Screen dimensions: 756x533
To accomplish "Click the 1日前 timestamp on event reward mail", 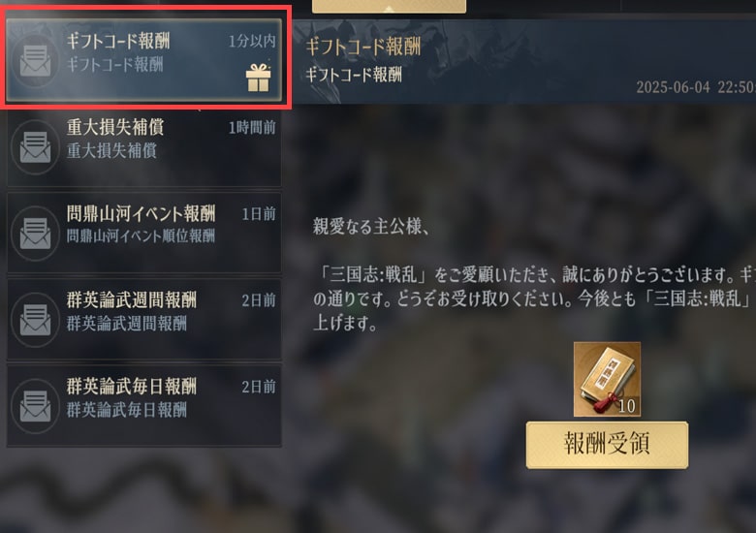I will [259, 213].
